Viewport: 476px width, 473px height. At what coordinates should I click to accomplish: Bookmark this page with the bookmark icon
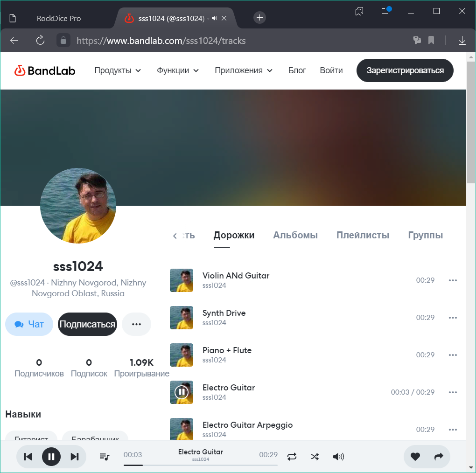(x=431, y=41)
